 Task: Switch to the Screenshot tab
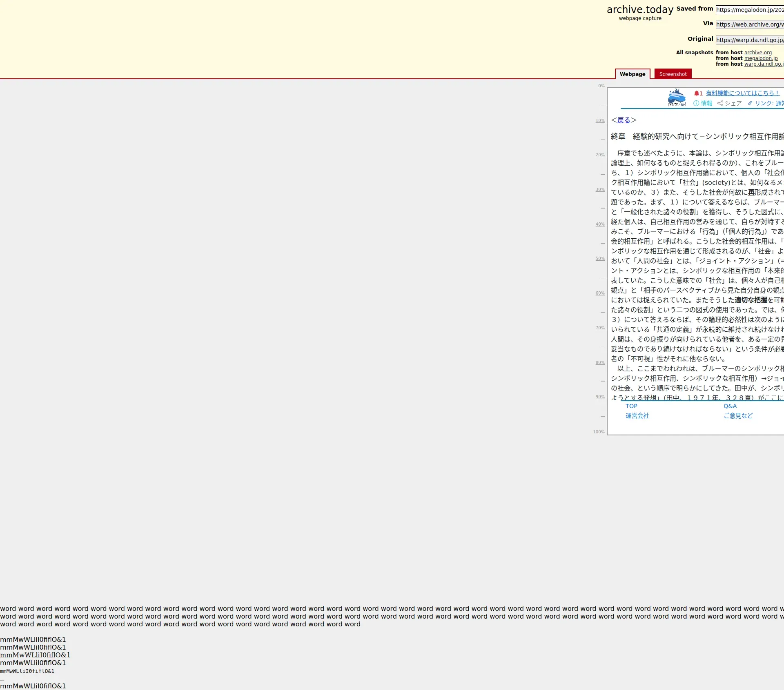pos(673,74)
